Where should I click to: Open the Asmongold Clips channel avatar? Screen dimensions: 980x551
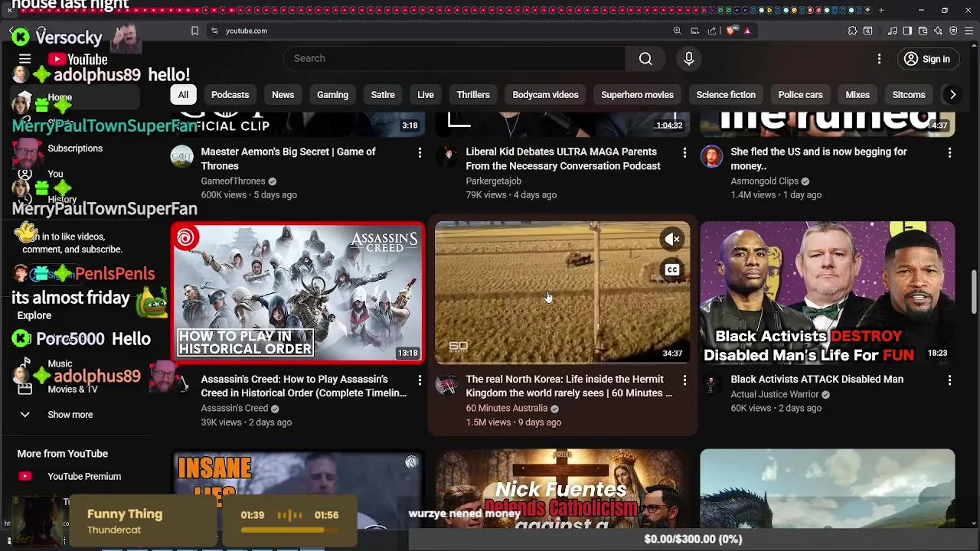pyautogui.click(x=712, y=156)
